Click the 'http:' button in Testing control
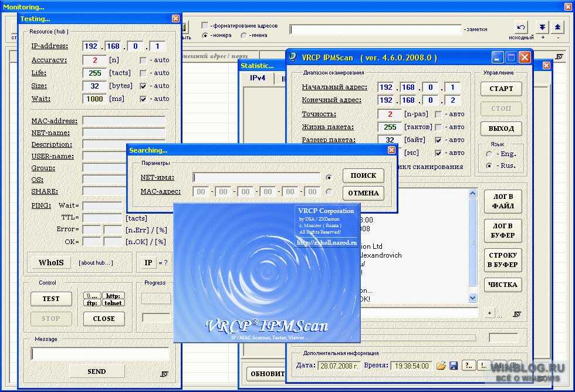 (113, 296)
